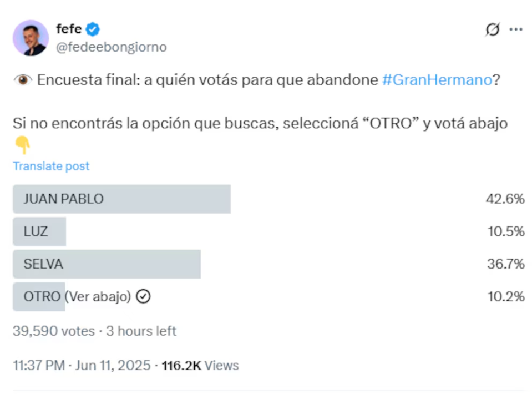Screen dimensions: 532x399
Task: Click Translate post
Action: pyautogui.click(x=51, y=166)
